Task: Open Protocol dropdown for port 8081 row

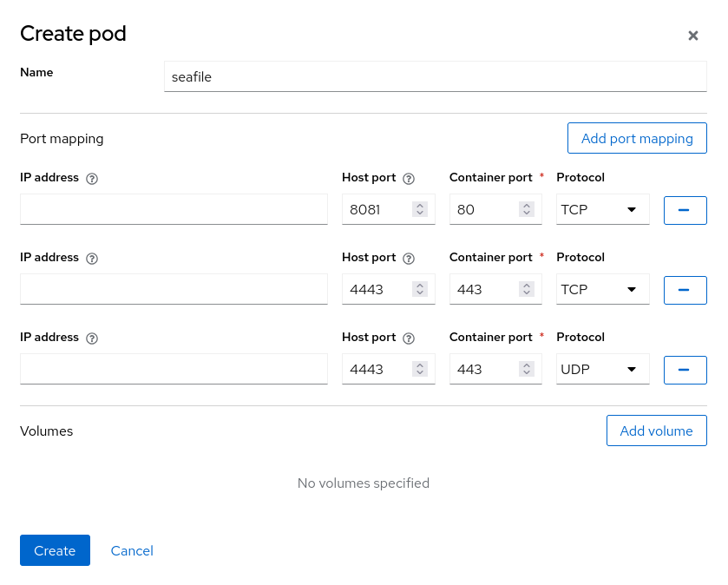Action: tap(602, 210)
